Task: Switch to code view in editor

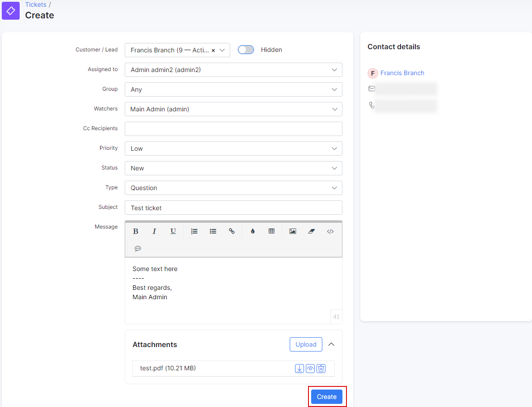Action: (330, 231)
